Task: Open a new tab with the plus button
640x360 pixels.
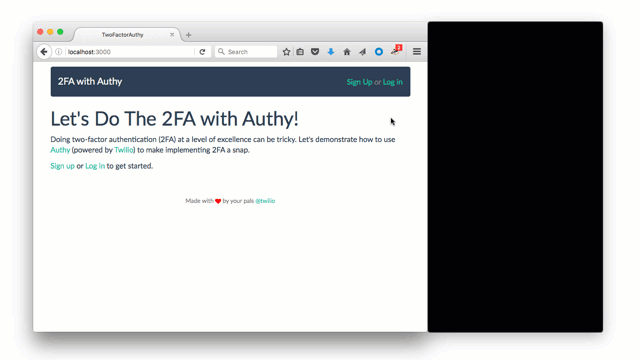Action: (188, 35)
